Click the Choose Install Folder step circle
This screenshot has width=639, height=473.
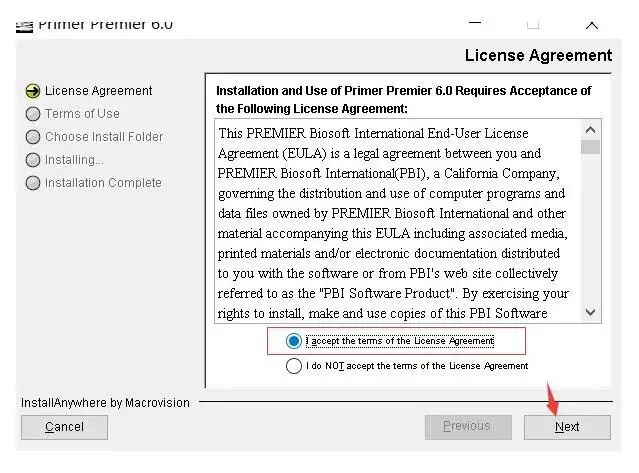(33, 137)
